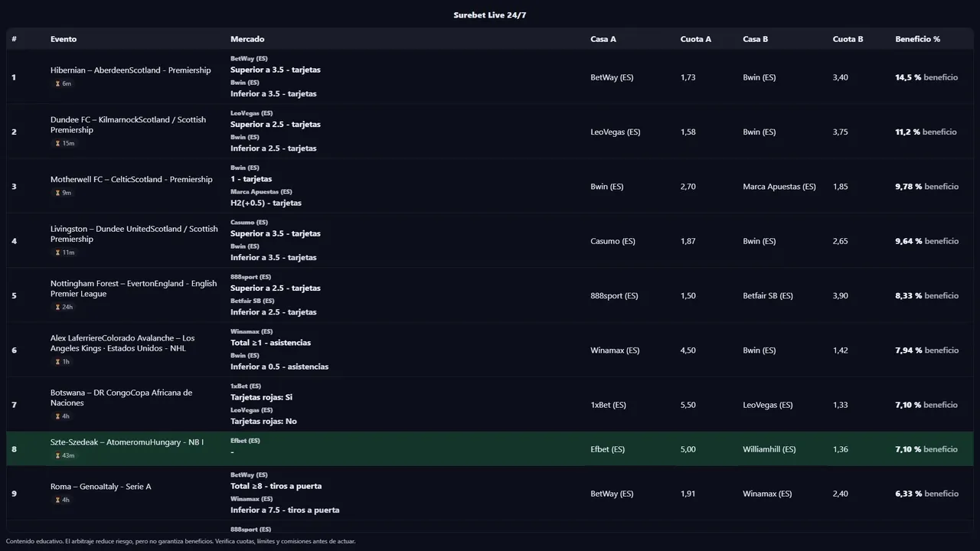This screenshot has height=551, width=980.
Task: Click the 24h hourglass badge for Nottingham Forest
Action: (64, 307)
